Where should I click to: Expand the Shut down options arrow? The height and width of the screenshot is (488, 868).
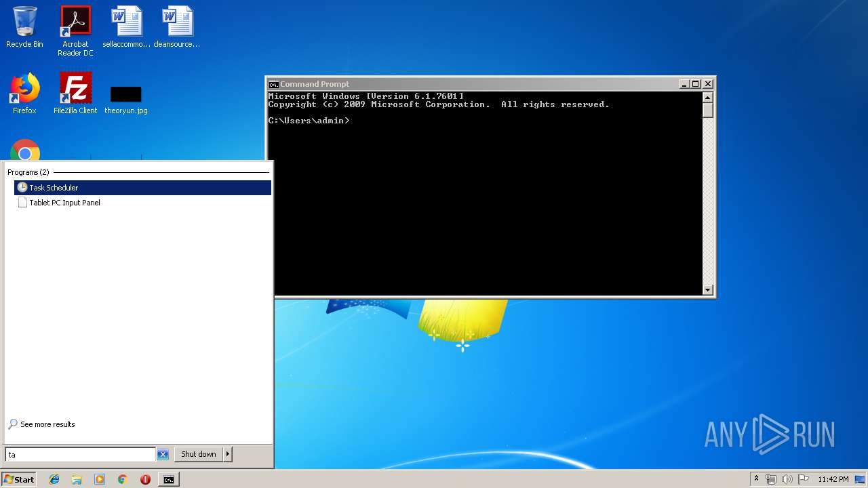point(228,454)
